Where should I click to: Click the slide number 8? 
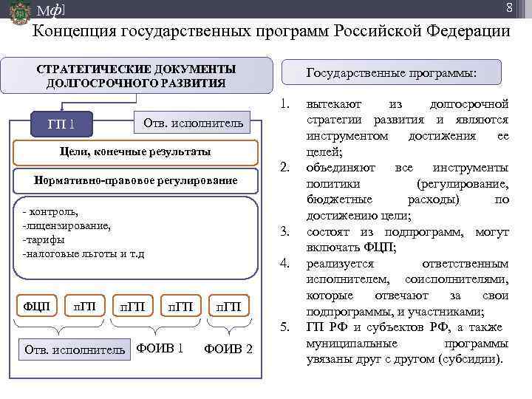[509, 7]
